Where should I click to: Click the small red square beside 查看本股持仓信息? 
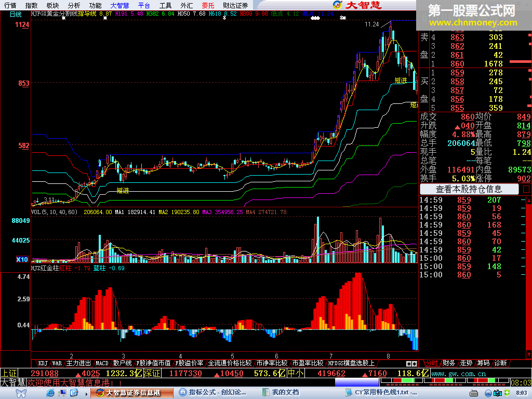[526, 189]
